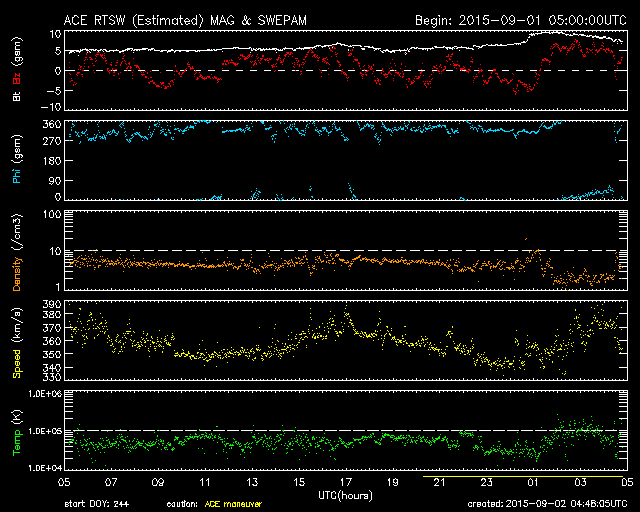This screenshot has height=512, width=640.
Task: Click the UTC(hours) axis title
Action: (x=348, y=495)
